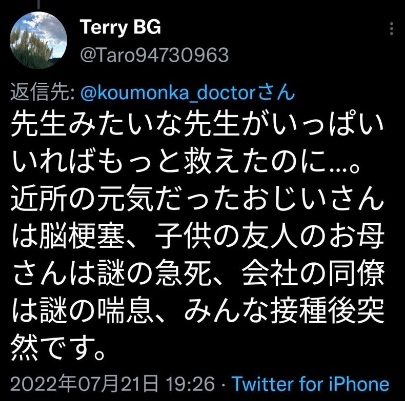Open the three-dot more options menu
The width and height of the screenshot is (405, 401).
[392, 29]
